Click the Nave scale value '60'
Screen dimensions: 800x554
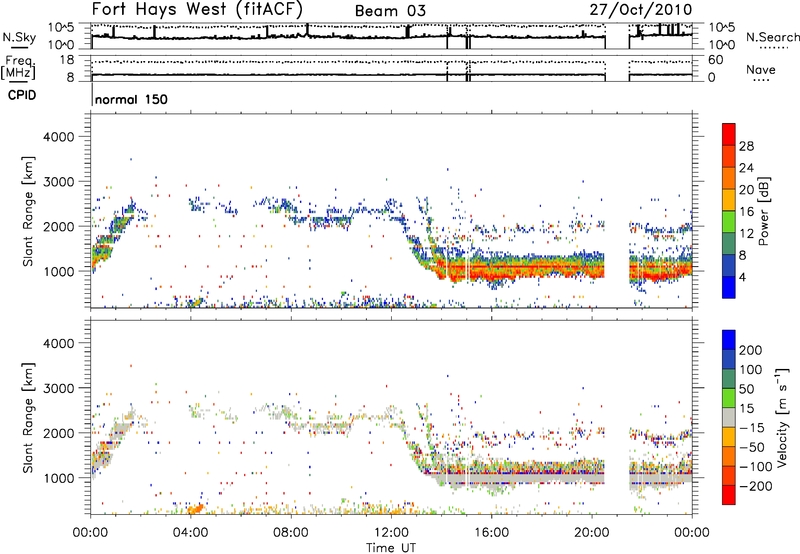(715, 60)
